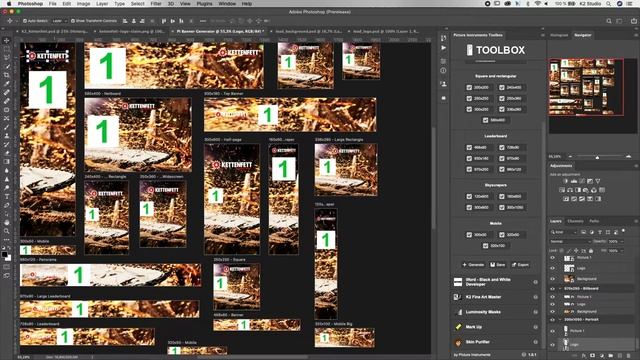
Task: Select the Hand tool
Action: (x=7, y=222)
